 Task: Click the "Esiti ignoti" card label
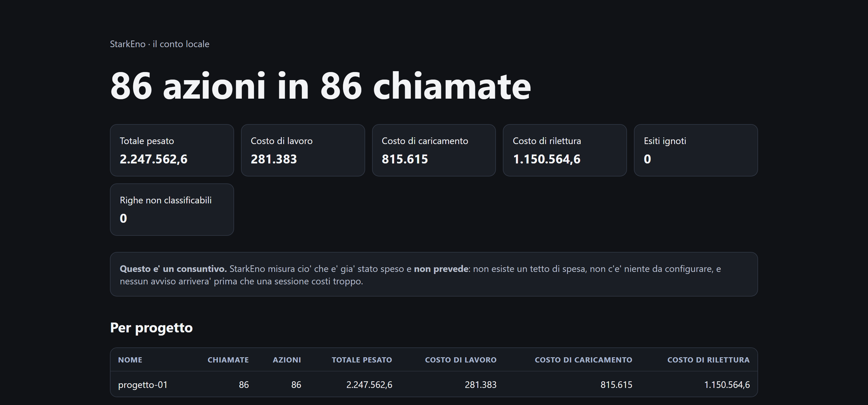(x=665, y=141)
